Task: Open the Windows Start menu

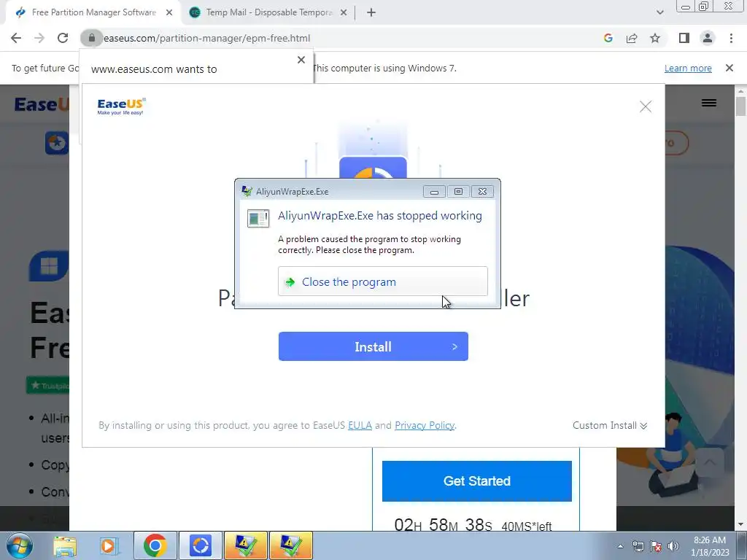Action: click(x=19, y=545)
